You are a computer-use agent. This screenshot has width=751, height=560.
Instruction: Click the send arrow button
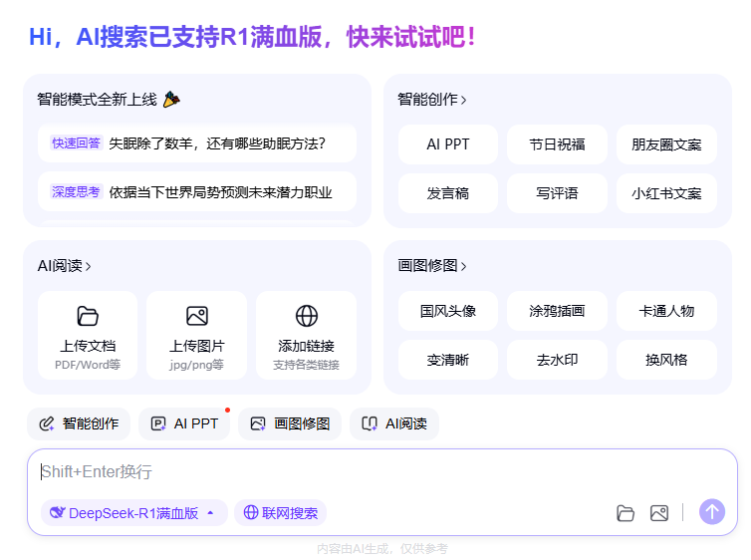pos(712,512)
